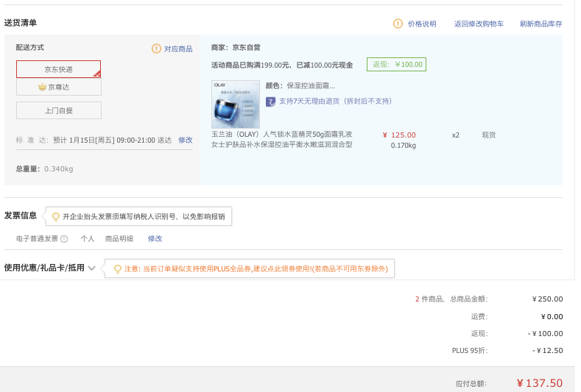Select 上门自提 pickup option
Image resolution: width=581 pixels, height=392 pixels.
[59, 110]
